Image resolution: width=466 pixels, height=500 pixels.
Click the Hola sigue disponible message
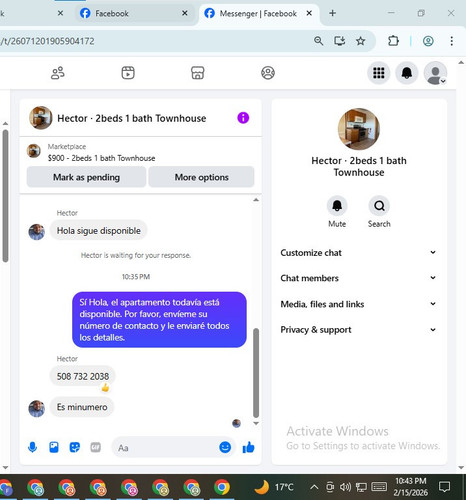pos(99,231)
